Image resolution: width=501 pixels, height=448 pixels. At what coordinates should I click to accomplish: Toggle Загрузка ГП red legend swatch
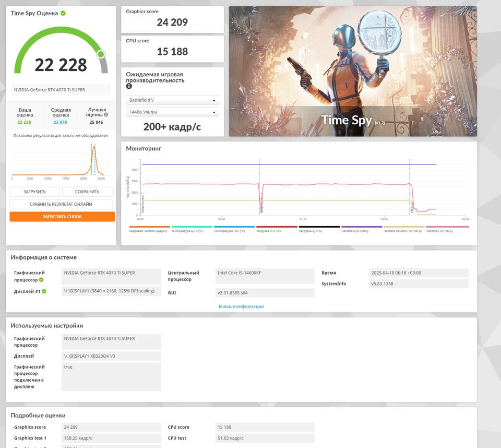[x=277, y=227]
